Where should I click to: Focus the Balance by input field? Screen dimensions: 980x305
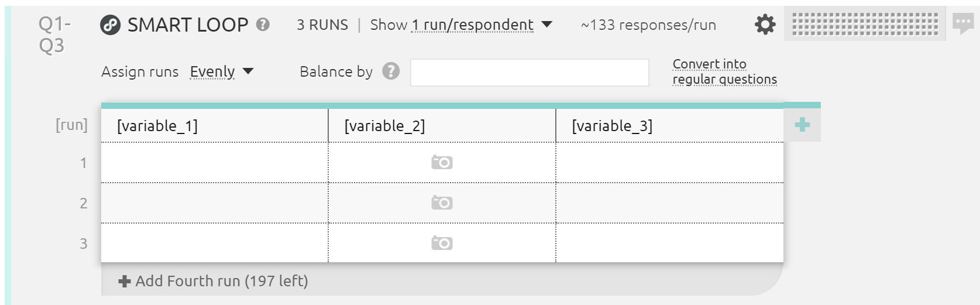(529, 73)
